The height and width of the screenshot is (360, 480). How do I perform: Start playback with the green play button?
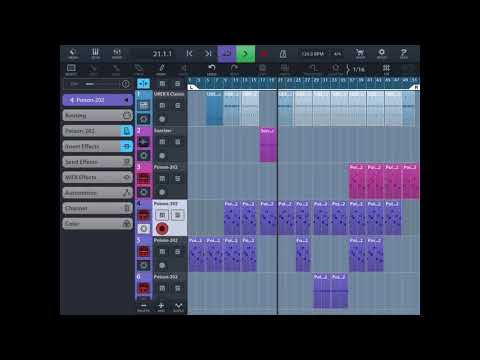coord(246,54)
